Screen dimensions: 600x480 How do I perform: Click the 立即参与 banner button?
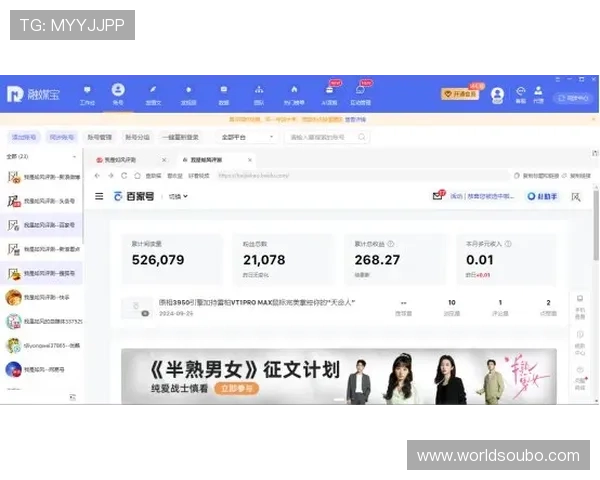(237, 389)
